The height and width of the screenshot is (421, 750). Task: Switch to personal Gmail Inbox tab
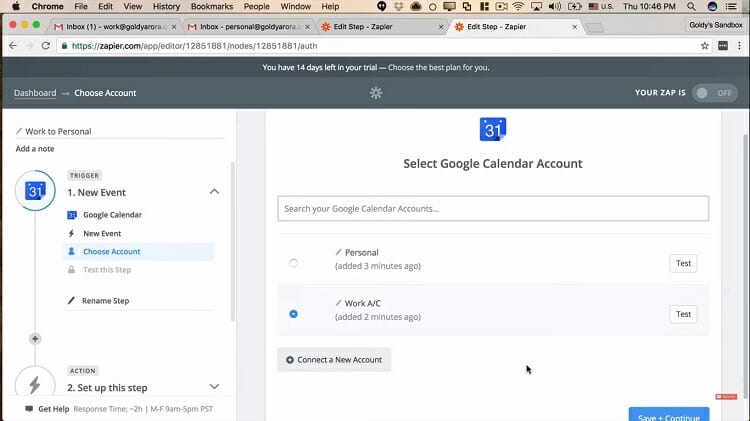coord(248,27)
